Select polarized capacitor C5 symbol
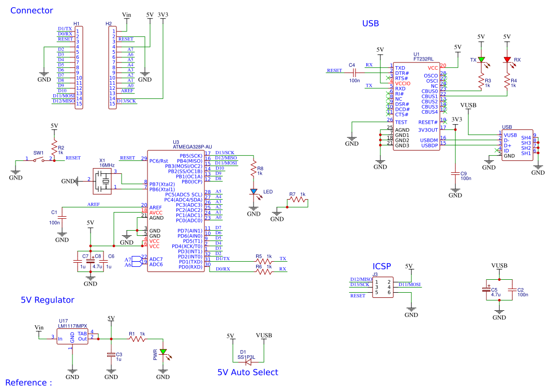Viewport: 551px width, 392px height. [486, 290]
